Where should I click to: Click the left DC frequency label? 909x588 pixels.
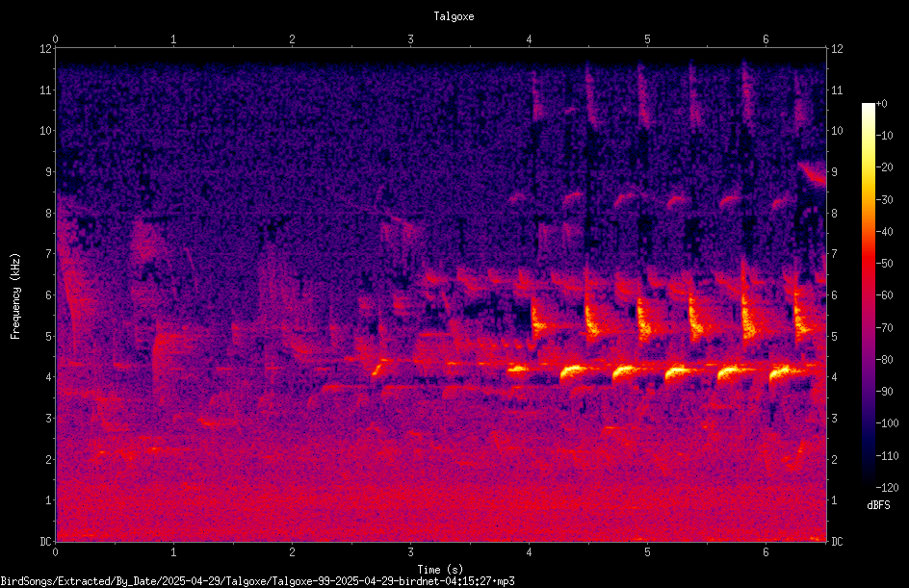[x=46, y=542]
